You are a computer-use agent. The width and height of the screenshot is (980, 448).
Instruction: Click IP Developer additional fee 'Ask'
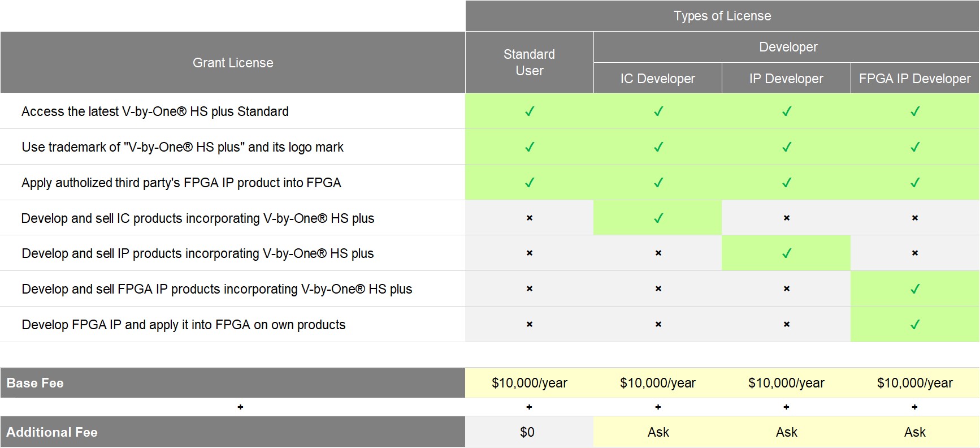[787, 432]
